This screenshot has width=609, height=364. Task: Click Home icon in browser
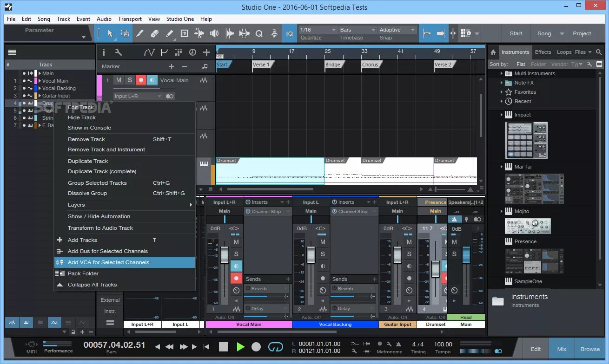[493, 52]
